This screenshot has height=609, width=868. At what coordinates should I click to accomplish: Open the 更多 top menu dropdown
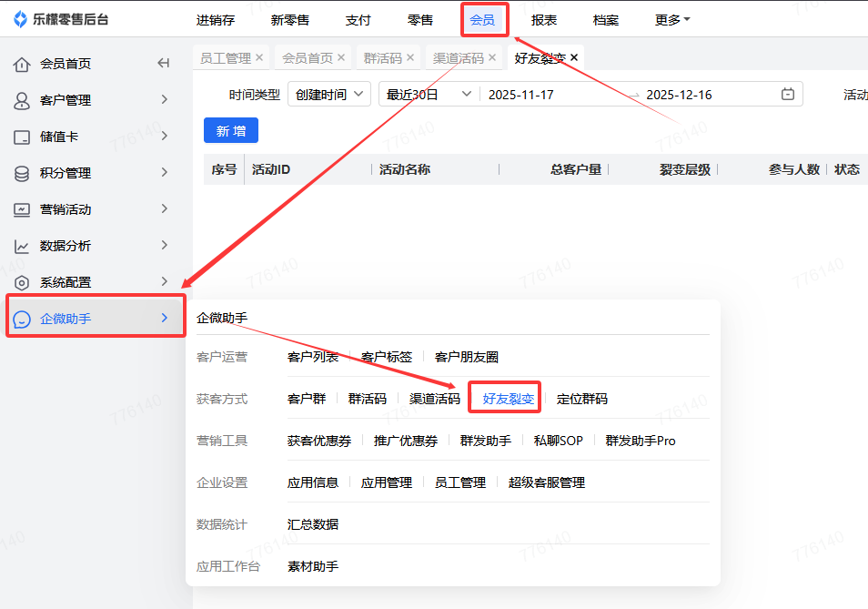pos(672,20)
